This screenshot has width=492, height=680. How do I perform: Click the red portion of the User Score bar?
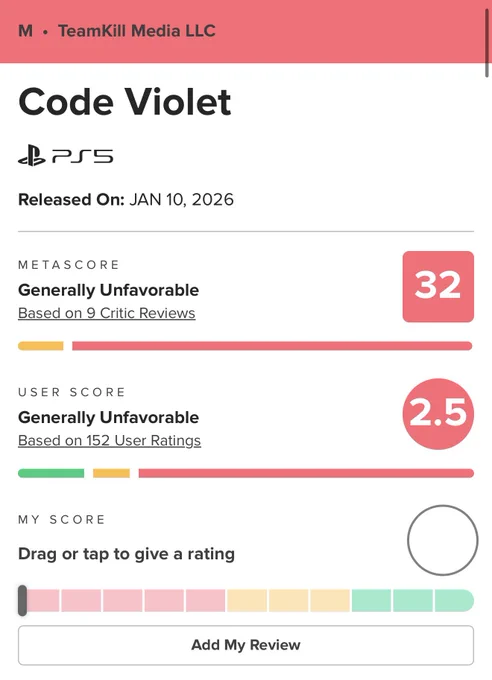coord(306,473)
